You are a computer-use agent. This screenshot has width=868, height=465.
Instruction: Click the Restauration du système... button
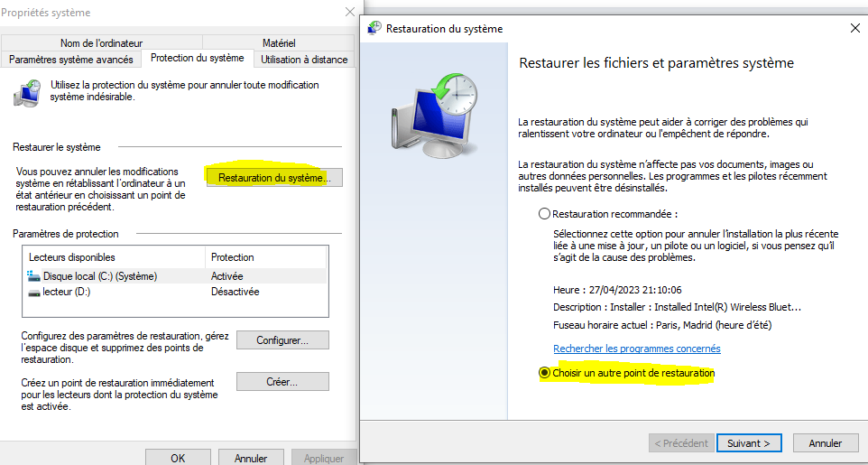tap(274, 178)
